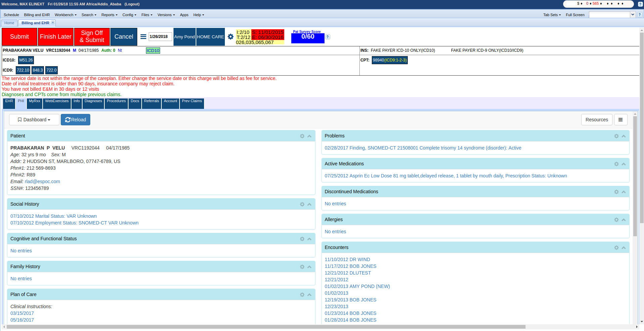Close the Billing and EHR tab

[53, 23]
